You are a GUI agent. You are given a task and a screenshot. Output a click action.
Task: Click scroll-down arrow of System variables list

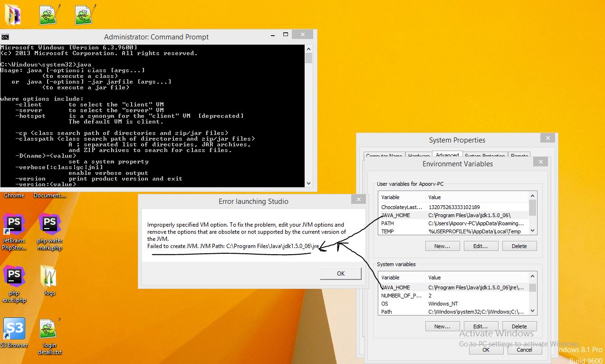click(533, 310)
